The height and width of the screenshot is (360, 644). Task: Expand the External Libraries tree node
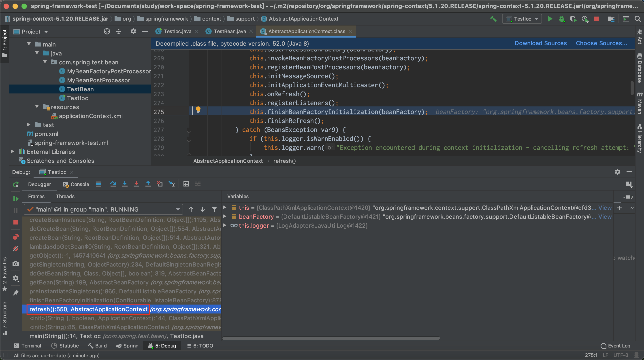tap(12, 152)
